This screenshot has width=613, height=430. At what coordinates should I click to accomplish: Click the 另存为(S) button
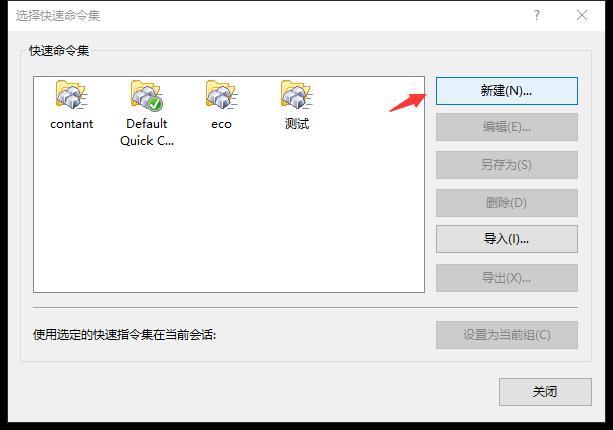point(507,165)
